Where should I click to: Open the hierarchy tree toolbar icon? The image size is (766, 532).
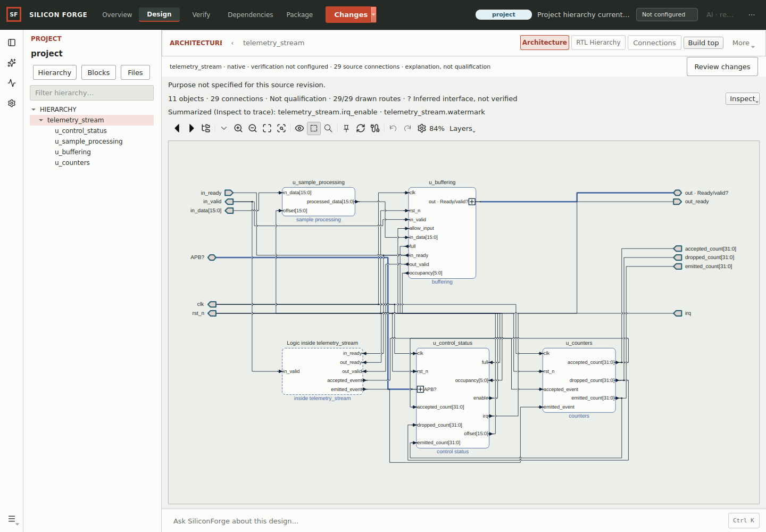[x=206, y=128]
